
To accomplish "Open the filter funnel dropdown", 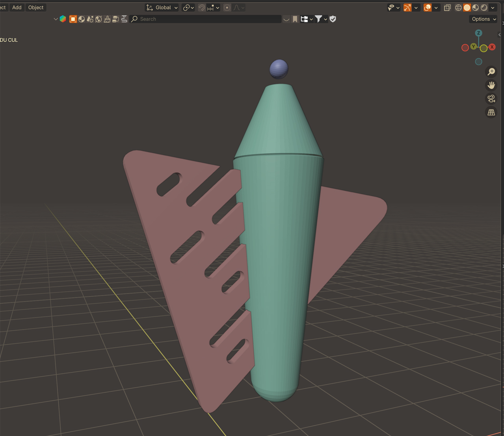I will click(x=320, y=19).
